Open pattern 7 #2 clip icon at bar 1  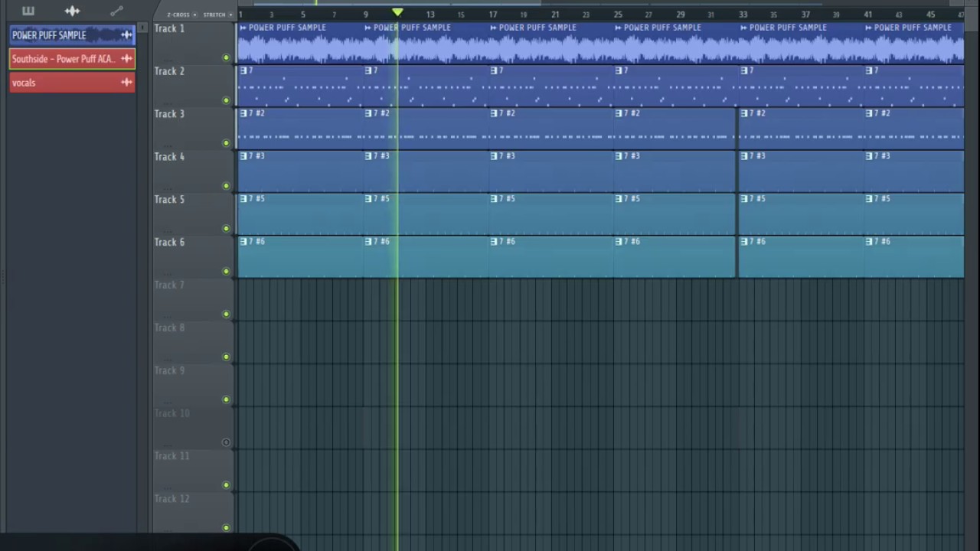(243, 113)
